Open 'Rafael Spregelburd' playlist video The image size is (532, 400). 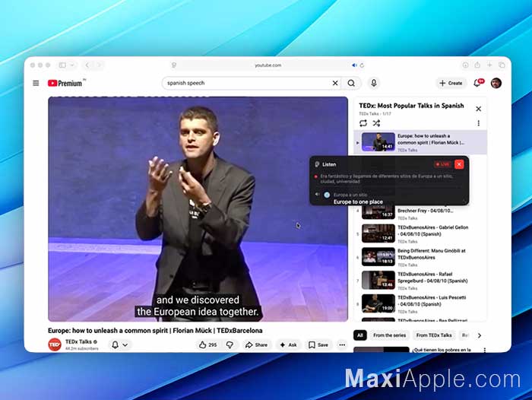[420, 281]
